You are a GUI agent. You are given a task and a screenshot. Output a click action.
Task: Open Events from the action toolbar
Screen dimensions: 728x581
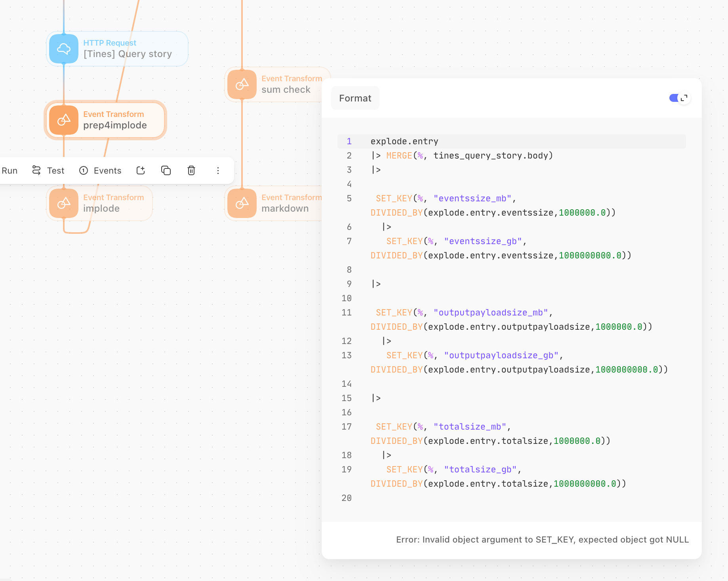107,170
